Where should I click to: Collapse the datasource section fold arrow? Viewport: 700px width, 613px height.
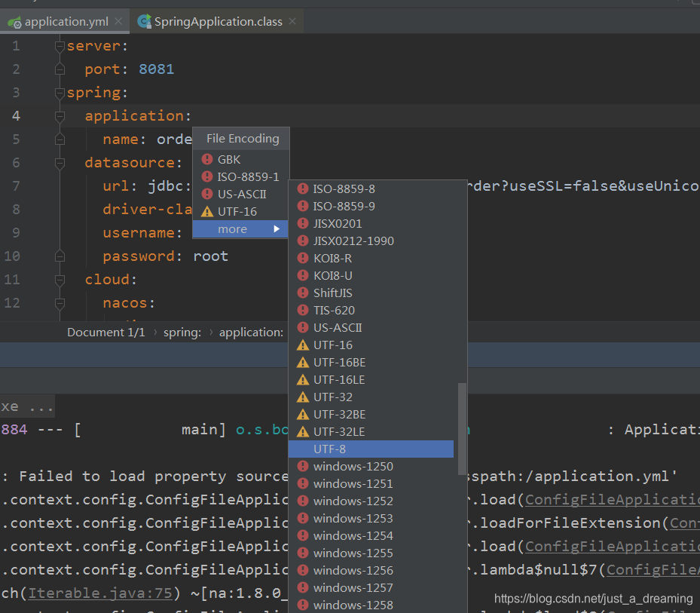(x=59, y=162)
